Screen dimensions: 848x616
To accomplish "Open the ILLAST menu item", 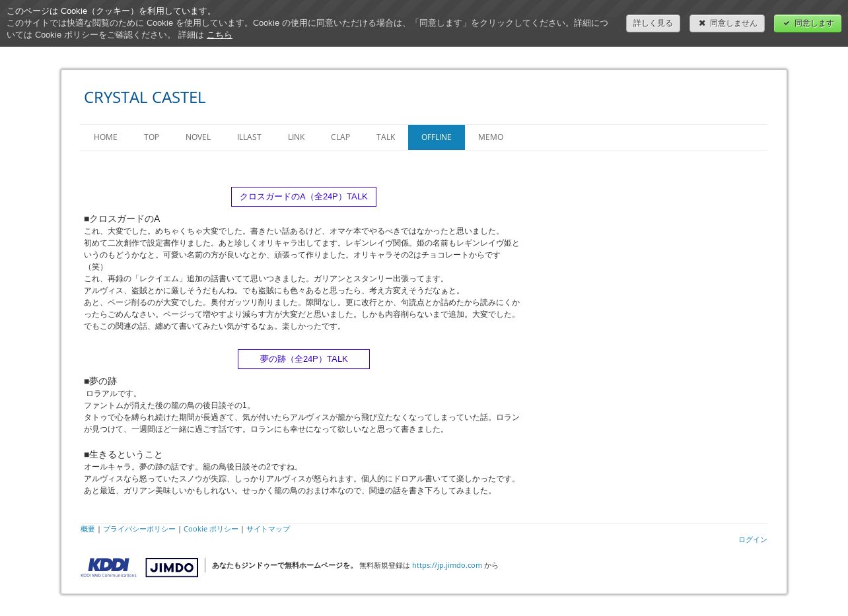I will click(249, 137).
